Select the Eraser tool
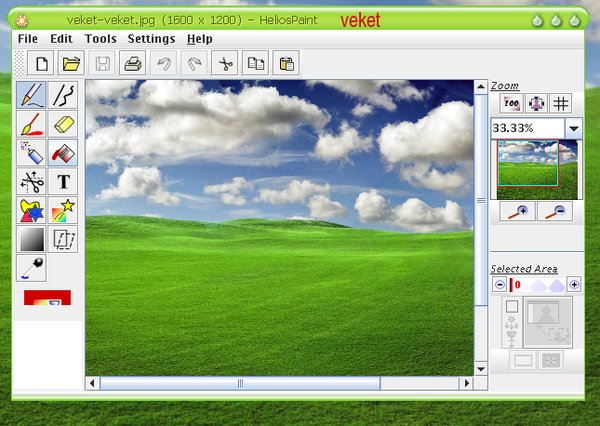The width and height of the screenshot is (600, 426). pyautogui.click(x=63, y=124)
